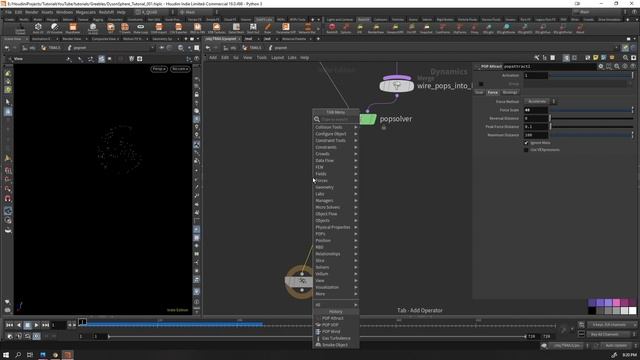
Task: Open the parameter gear menu for popattract1
Action: click(601, 66)
